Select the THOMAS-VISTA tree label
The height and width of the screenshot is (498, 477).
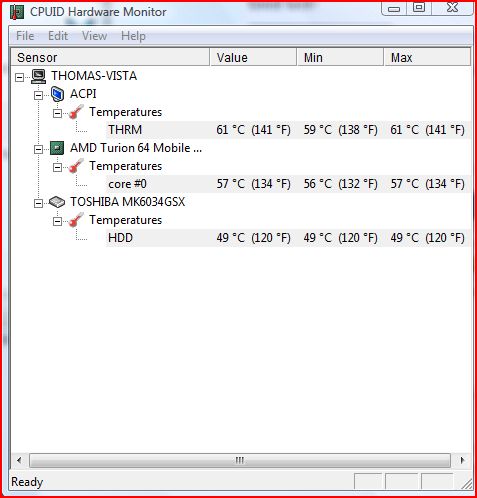[x=94, y=76]
